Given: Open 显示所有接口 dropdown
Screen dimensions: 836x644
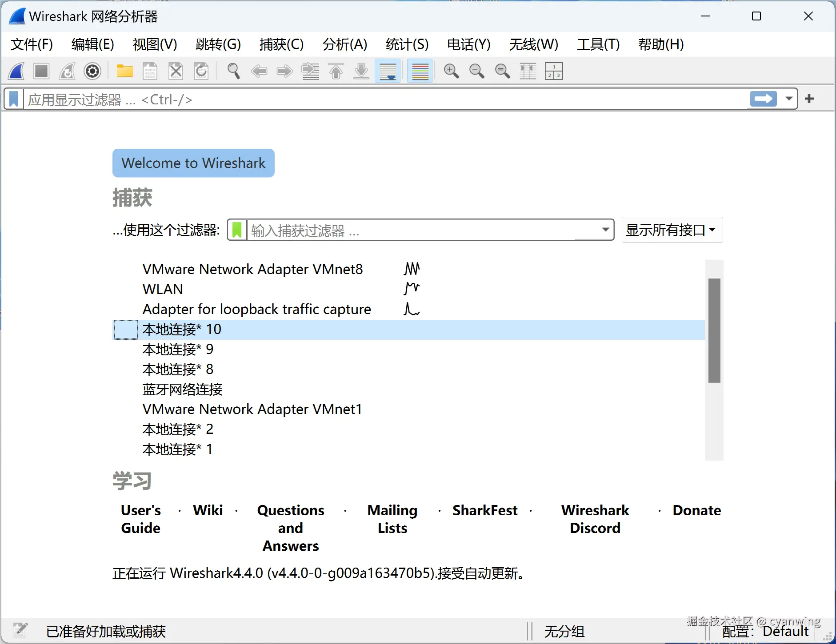Looking at the screenshot, I should [672, 230].
